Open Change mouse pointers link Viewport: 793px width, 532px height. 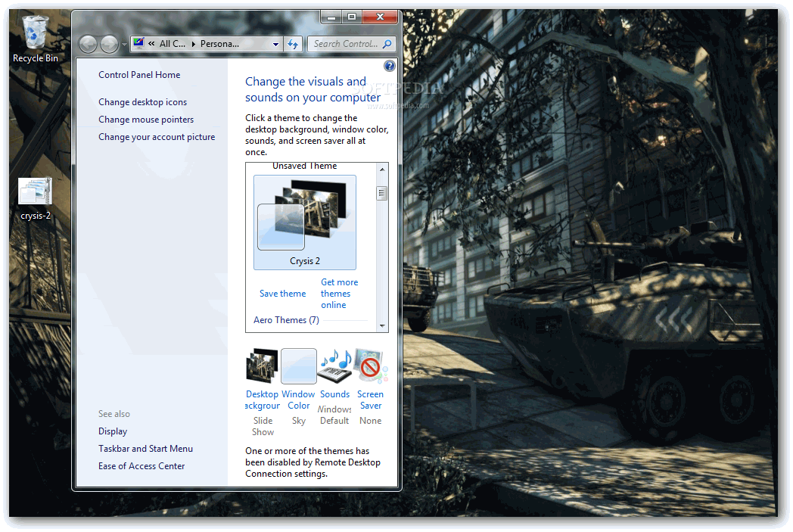coord(145,120)
